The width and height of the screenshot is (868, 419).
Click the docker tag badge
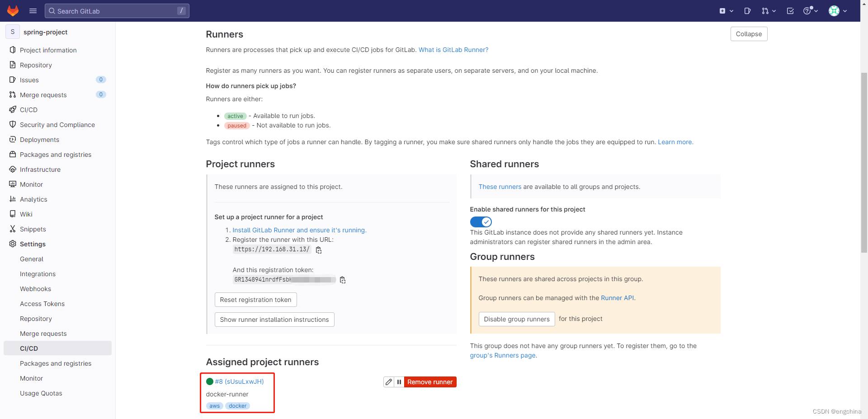click(x=237, y=406)
